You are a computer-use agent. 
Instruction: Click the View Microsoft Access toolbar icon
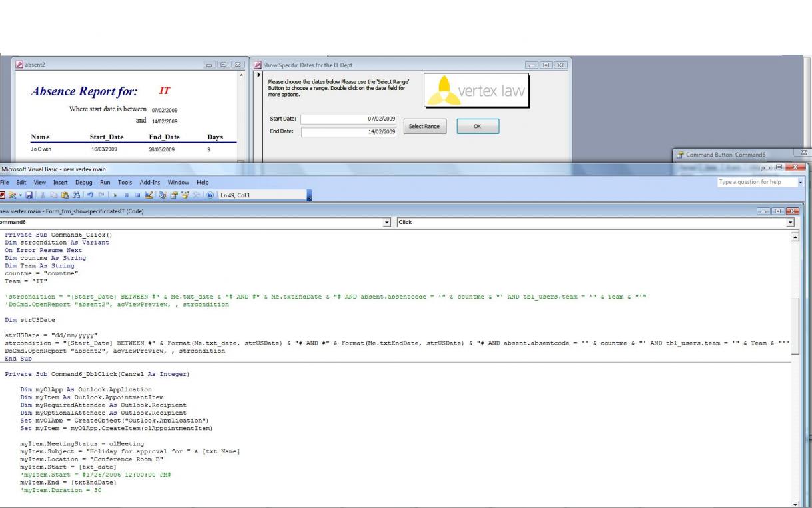(3, 195)
